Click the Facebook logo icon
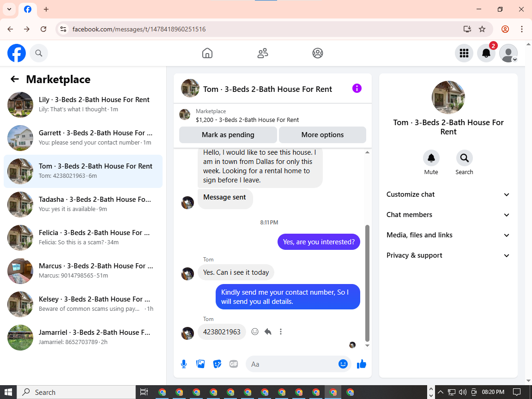 pyautogui.click(x=17, y=53)
